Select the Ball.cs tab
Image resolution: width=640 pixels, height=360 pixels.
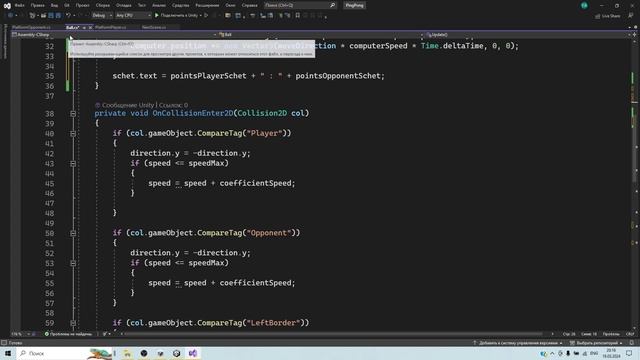click(x=72, y=27)
